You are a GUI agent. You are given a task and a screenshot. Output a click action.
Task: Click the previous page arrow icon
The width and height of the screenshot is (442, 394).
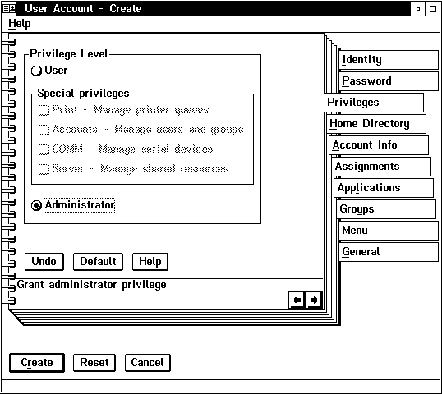[x=297, y=300]
